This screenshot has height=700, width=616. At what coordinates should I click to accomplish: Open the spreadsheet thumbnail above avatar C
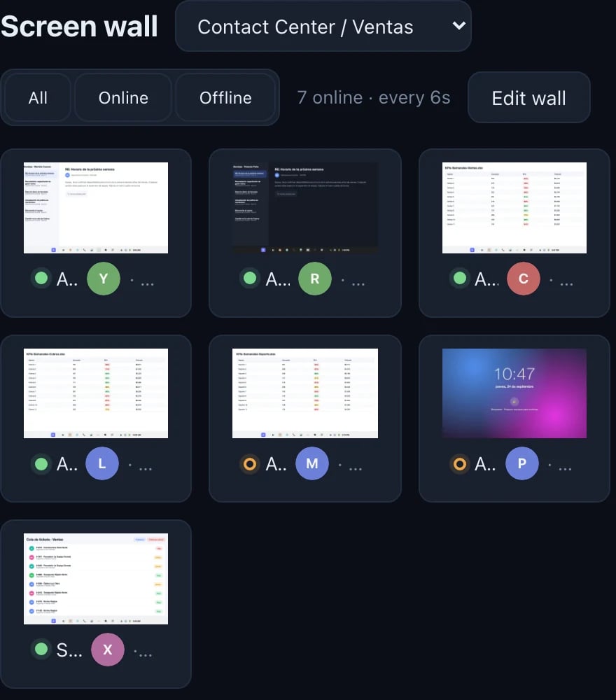514,208
